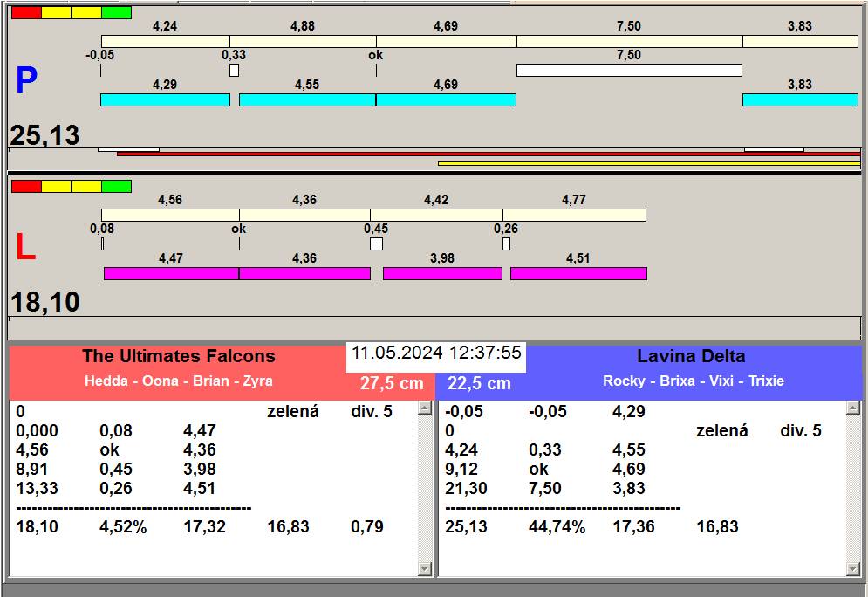Select the cream bar labeled 4,77

[x=574, y=216]
